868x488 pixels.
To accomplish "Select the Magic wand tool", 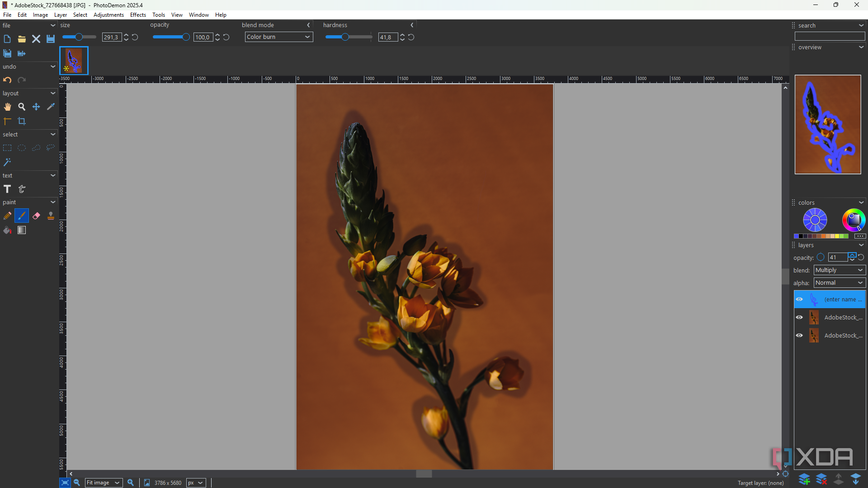I will coord(7,162).
